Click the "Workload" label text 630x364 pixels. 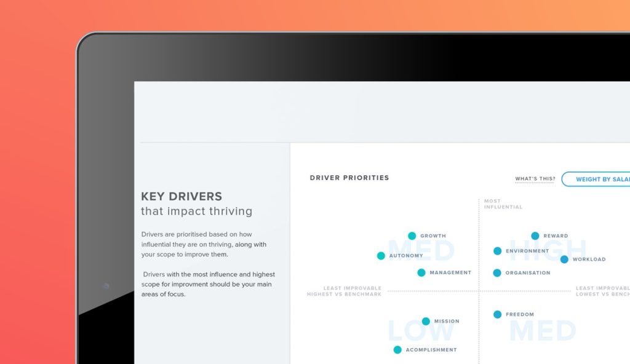(x=589, y=259)
